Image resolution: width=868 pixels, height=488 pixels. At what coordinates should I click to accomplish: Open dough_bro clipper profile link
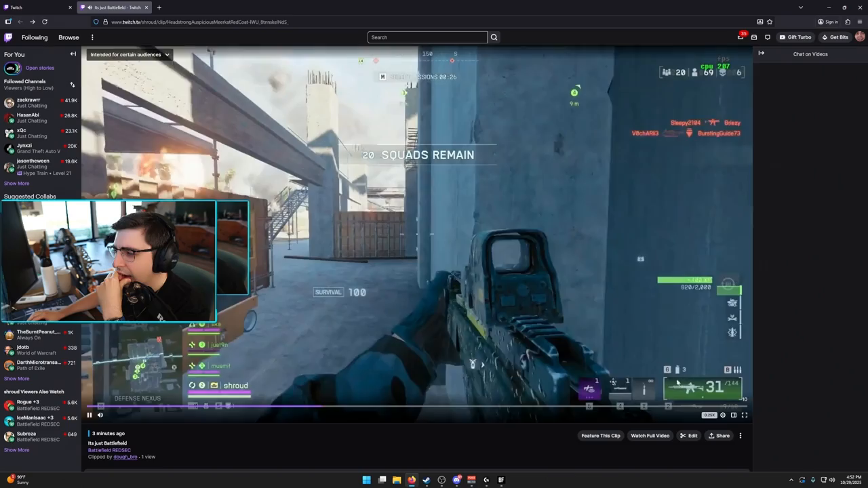(x=125, y=457)
